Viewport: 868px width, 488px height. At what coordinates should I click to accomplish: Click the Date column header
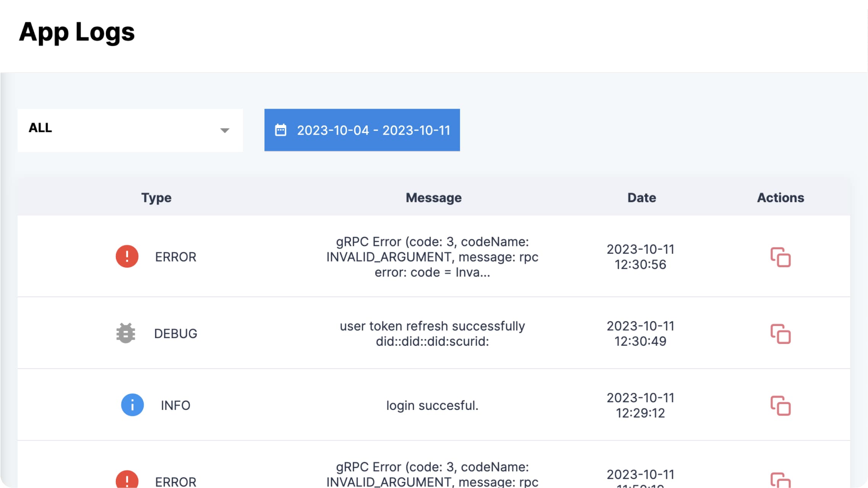point(642,197)
